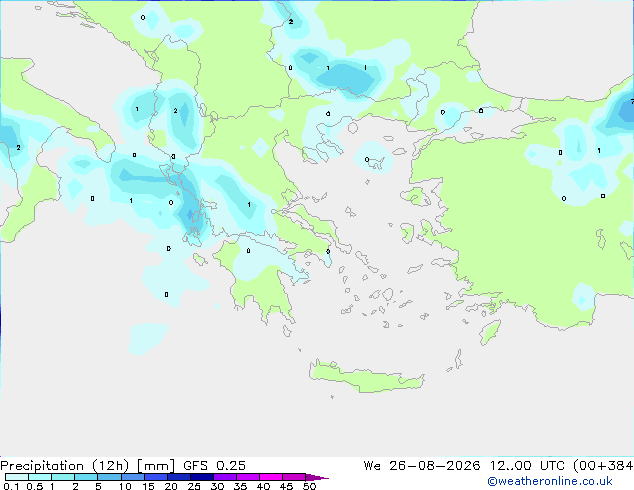Screen dimensions: 634x490
Task: Click the forecast date 26-08-2026 text
Action: pyautogui.click(x=435, y=466)
